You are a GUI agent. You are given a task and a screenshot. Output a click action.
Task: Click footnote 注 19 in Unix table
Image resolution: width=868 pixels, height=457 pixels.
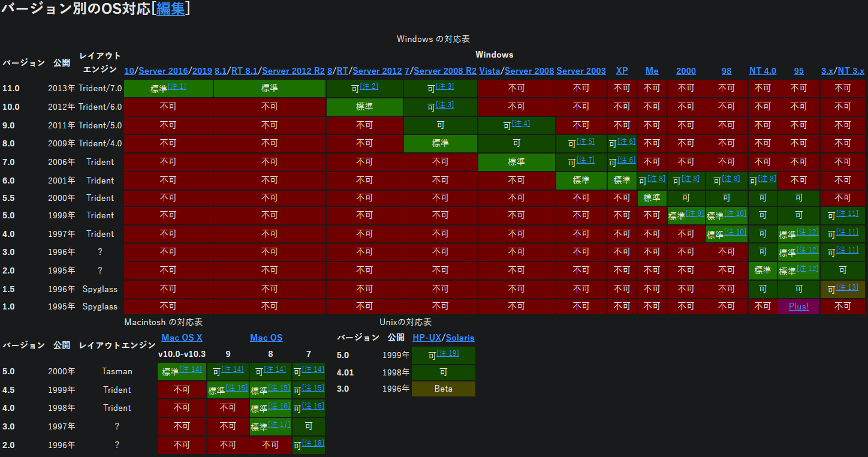pyautogui.click(x=448, y=353)
